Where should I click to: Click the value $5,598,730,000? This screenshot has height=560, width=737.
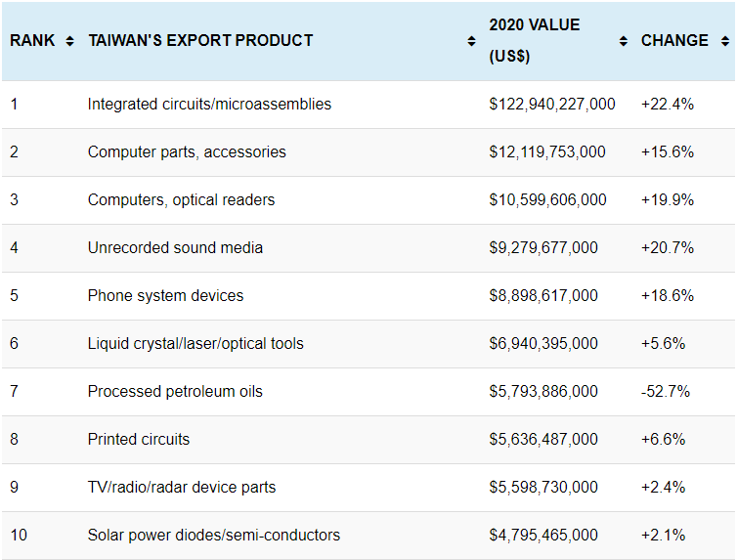[543, 487]
